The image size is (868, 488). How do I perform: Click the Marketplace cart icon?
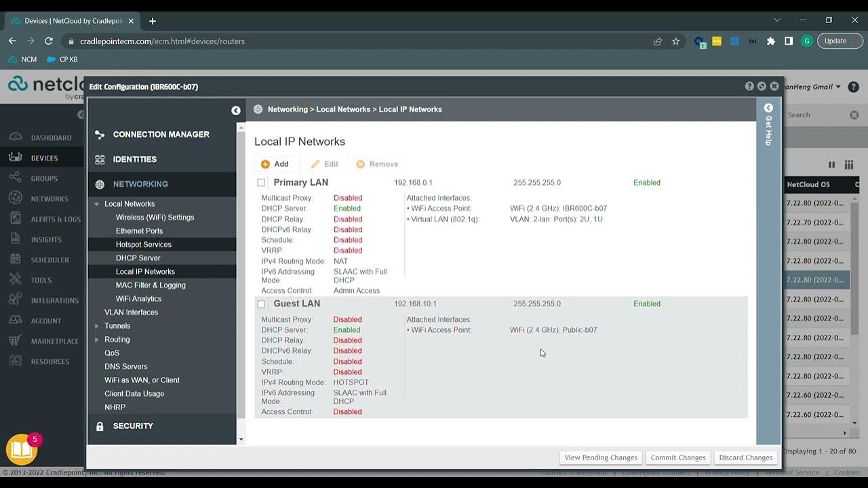pos(15,341)
